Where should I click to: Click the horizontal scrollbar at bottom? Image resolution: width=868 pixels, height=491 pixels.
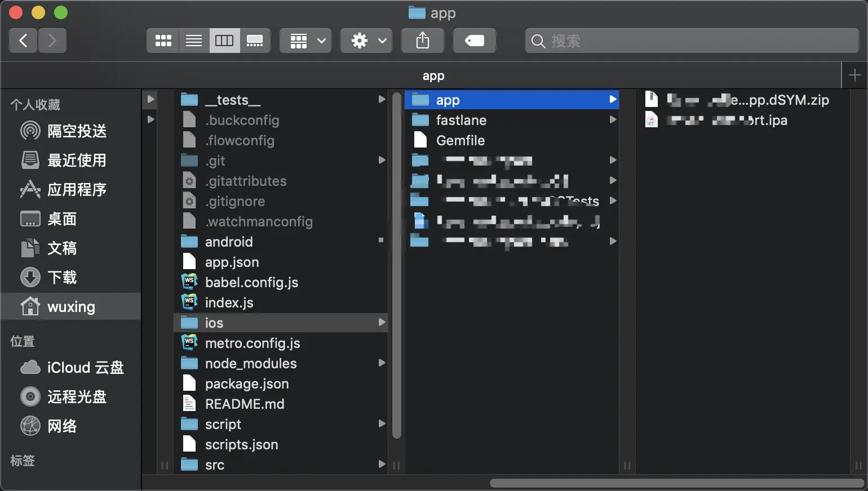[x=676, y=483]
